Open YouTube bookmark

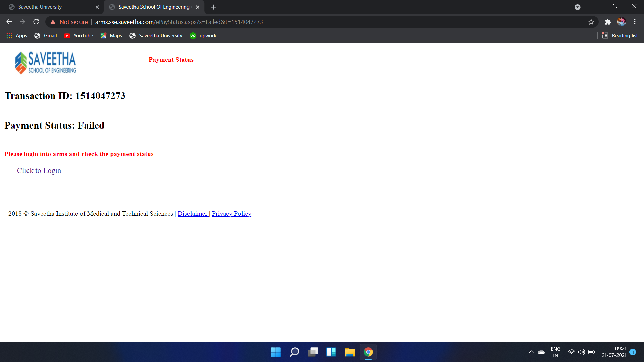78,36
